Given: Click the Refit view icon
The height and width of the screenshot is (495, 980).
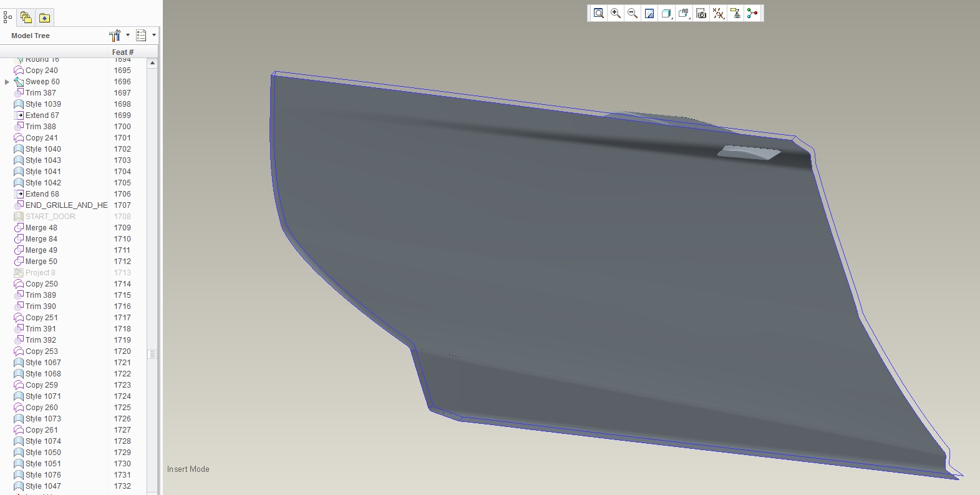Looking at the screenshot, I should click(599, 13).
